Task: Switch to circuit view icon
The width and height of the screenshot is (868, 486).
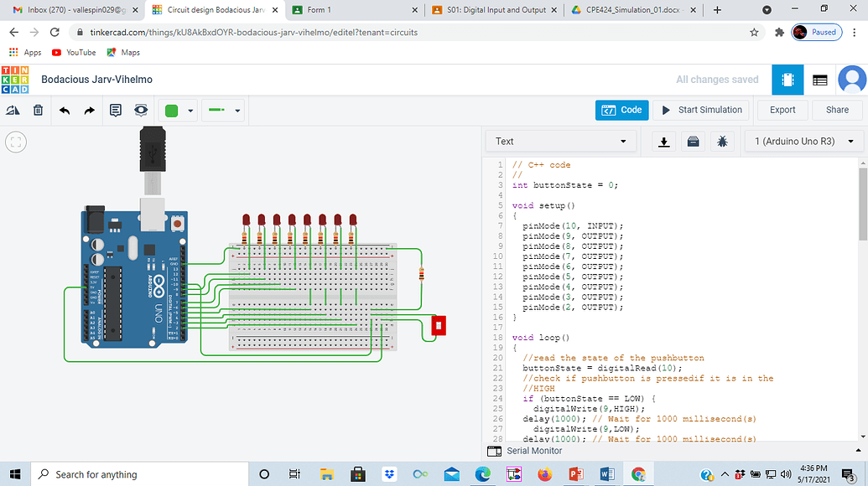Action: pyautogui.click(x=787, y=80)
